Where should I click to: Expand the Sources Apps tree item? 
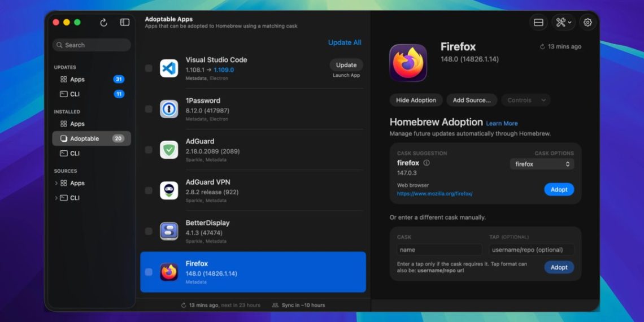[x=56, y=183]
